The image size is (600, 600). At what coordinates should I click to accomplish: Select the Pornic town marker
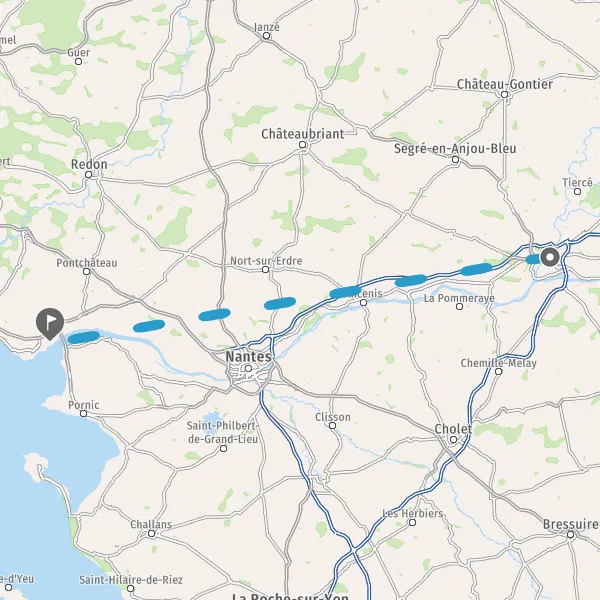click(x=83, y=414)
